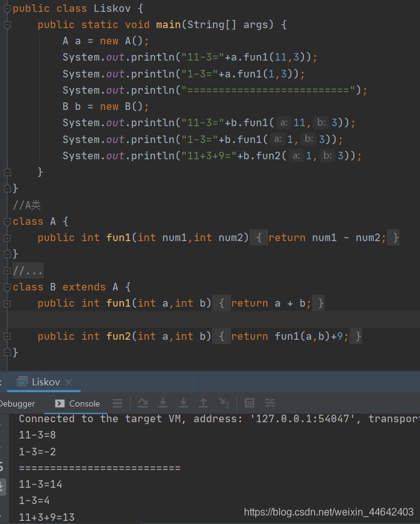This screenshot has height=524, width=420.
Task: Click string "11+3+9=" in println call
Action: click(209, 156)
